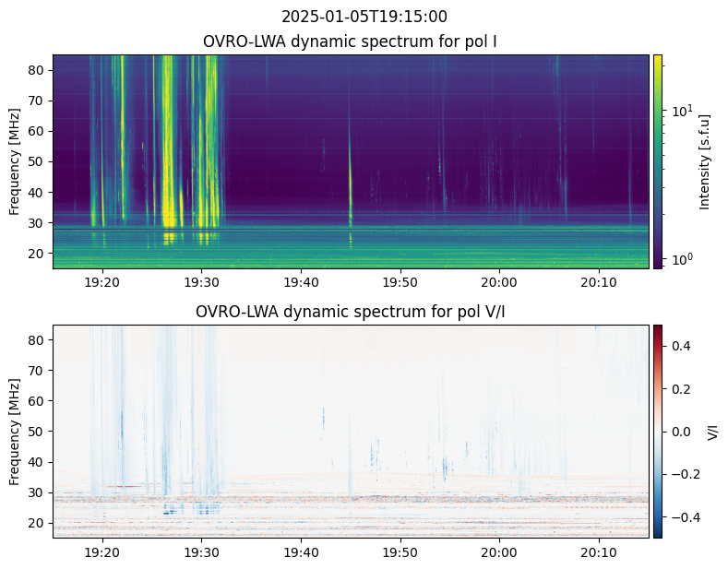The image size is (728, 569).
Task: Click the 0.0 tick on the V/I colorbar
Action: (681, 431)
